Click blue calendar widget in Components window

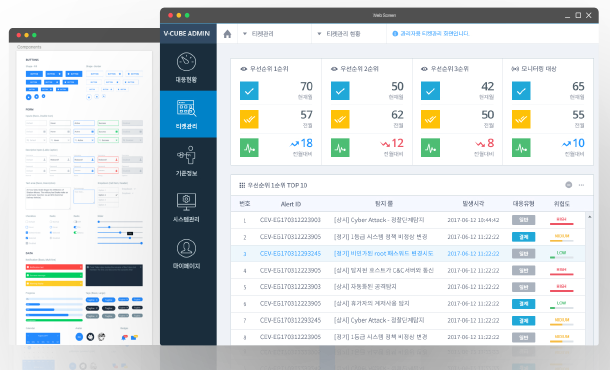point(43,338)
